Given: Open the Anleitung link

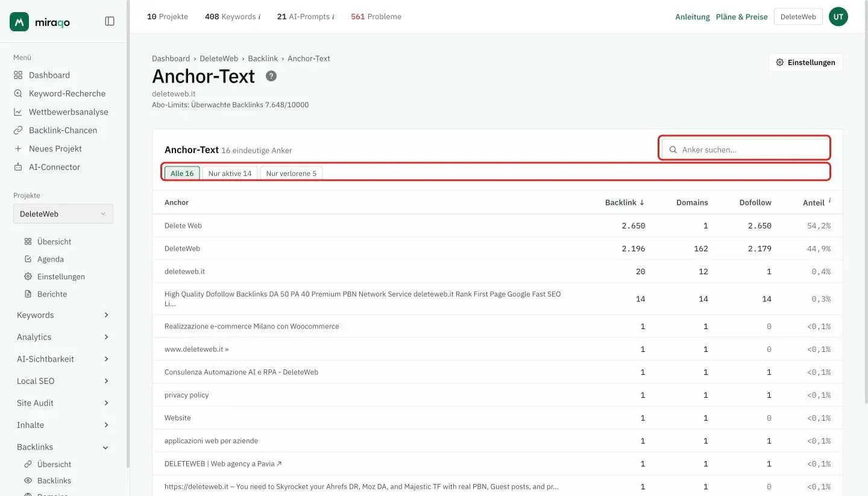Looking at the screenshot, I should pos(693,17).
